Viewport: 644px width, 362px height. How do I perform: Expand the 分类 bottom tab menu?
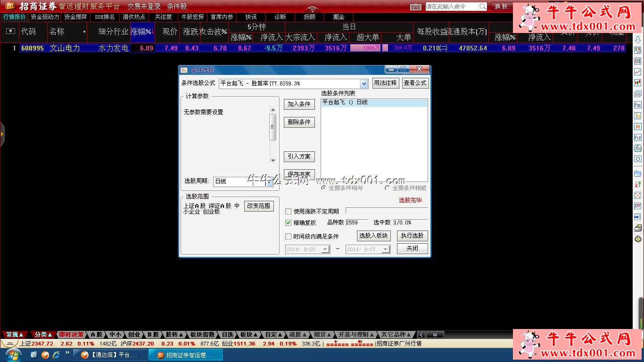pos(43,335)
